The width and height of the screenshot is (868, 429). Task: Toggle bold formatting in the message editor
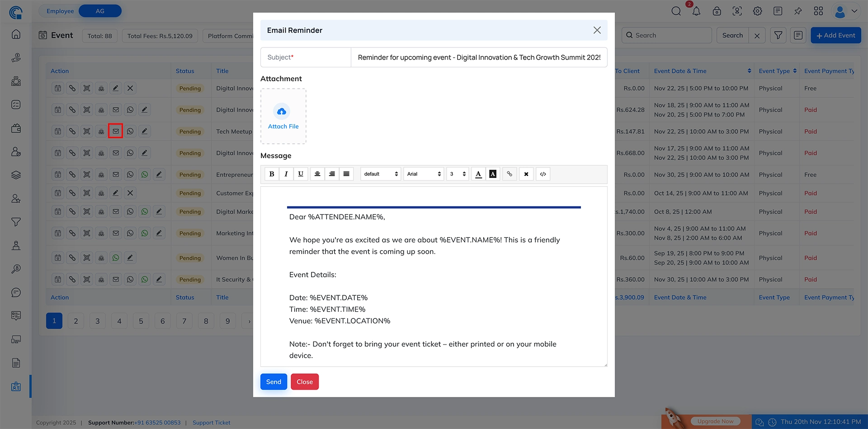(272, 174)
